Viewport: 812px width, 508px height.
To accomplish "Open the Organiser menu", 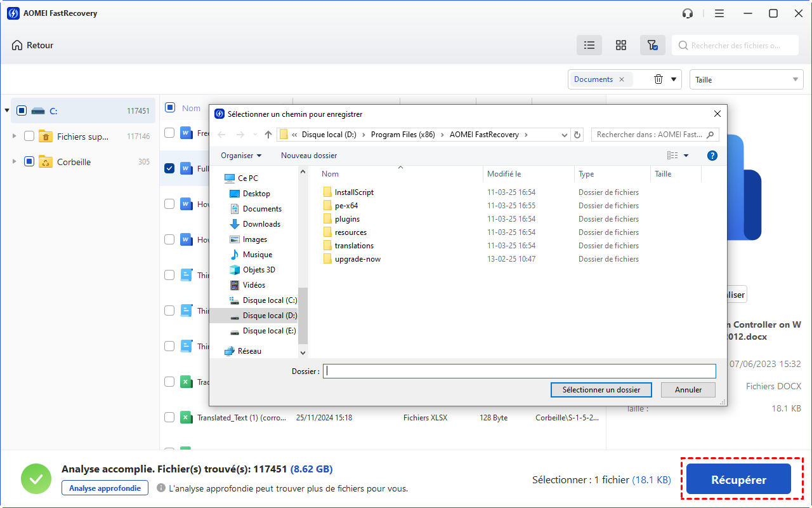I will [241, 156].
